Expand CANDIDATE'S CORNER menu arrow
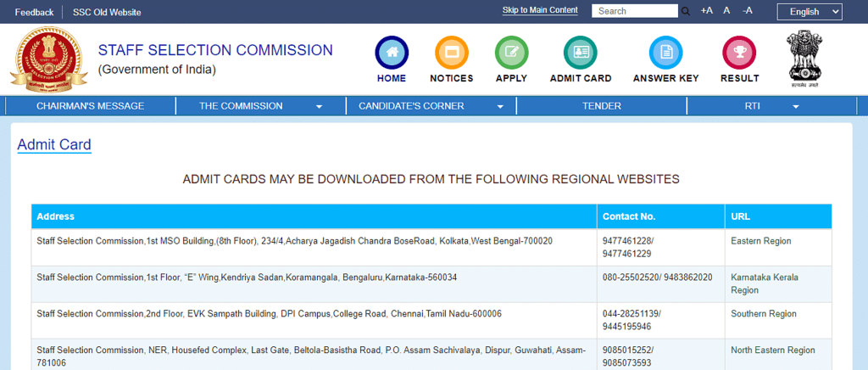 (500, 106)
